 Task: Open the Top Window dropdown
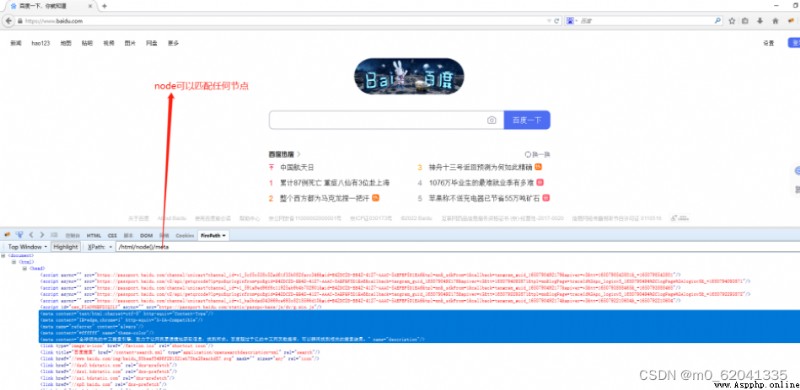27,247
